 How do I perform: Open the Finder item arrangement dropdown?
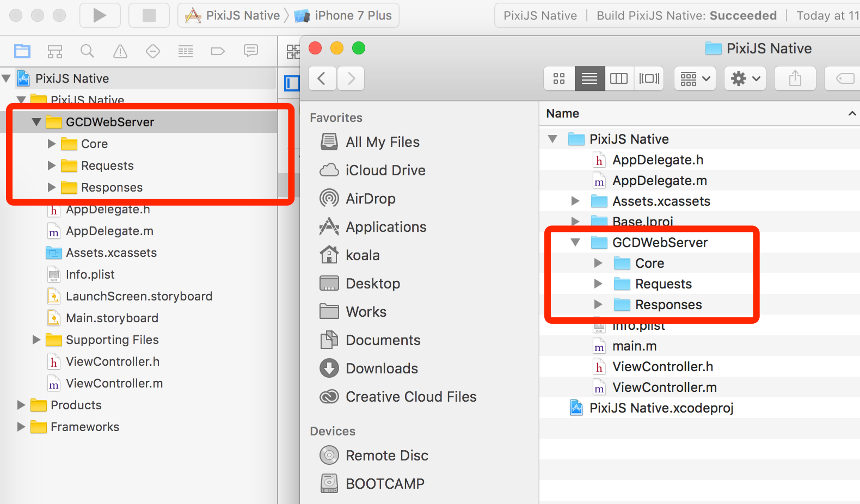coord(695,79)
